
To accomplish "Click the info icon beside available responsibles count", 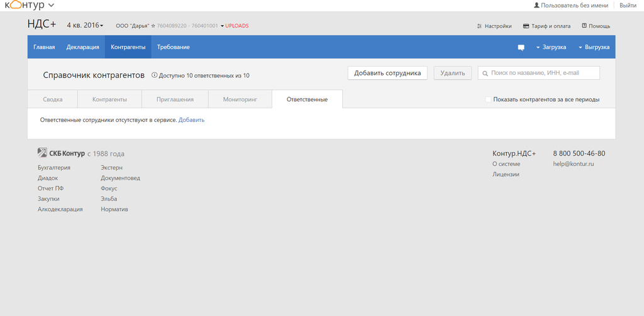I will point(154,75).
